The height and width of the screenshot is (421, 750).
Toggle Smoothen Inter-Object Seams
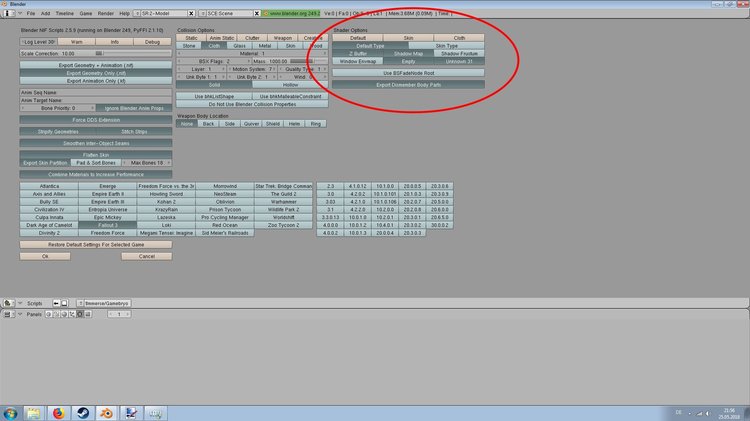tap(96, 144)
